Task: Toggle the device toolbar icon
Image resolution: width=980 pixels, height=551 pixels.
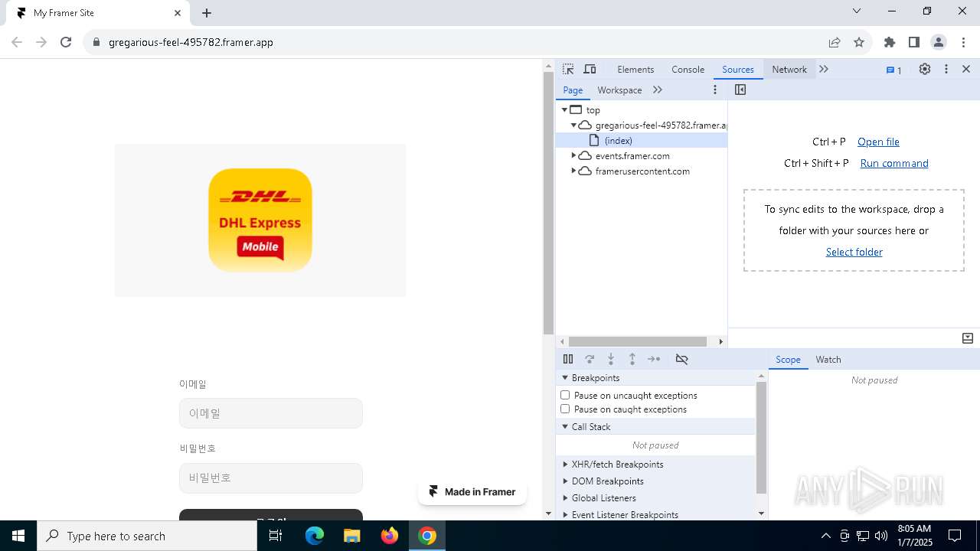Action: pos(590,69)
